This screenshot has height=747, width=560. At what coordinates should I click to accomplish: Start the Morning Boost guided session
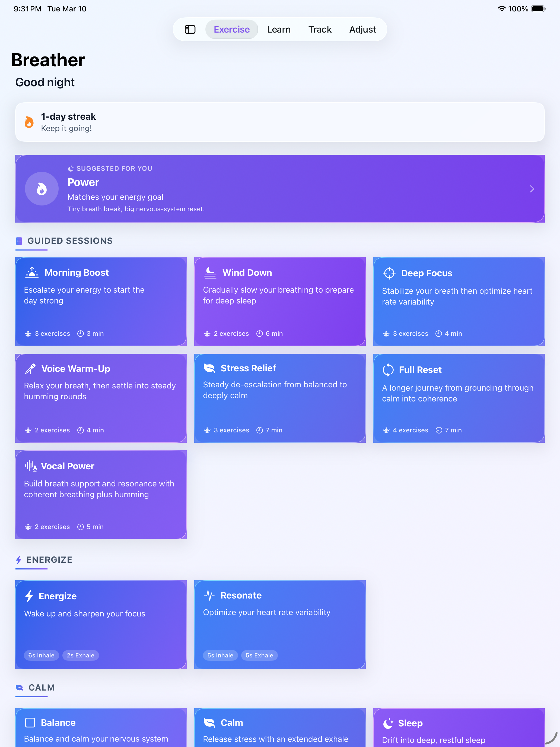tap(101, 302)
